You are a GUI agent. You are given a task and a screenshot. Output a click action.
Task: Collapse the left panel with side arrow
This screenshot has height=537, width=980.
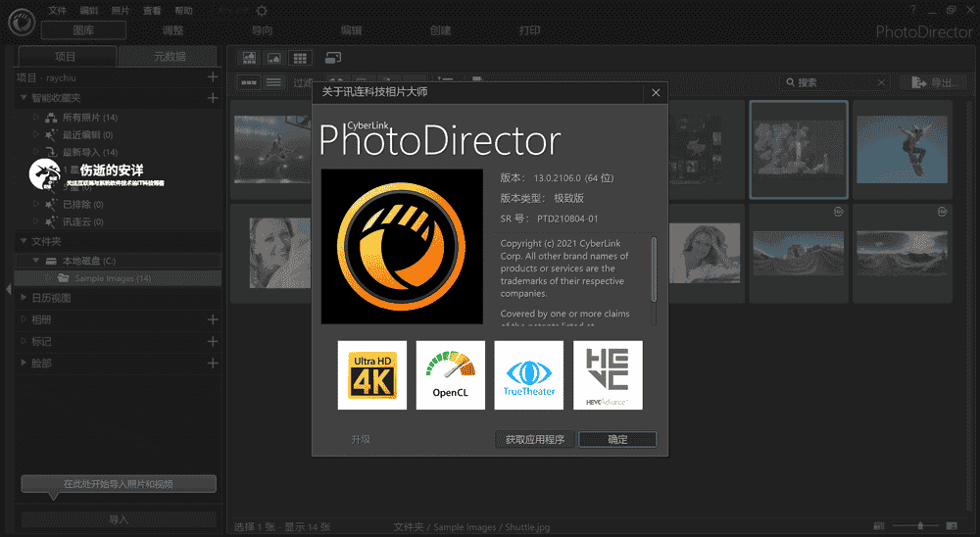pos(8,289)
